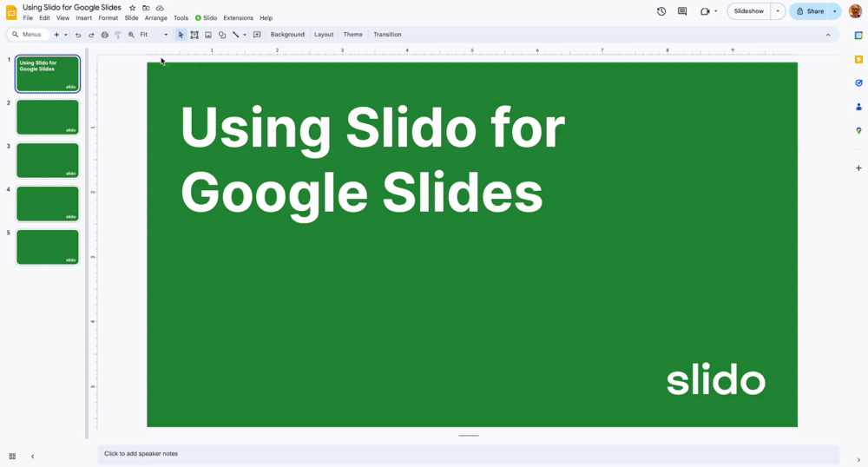Open the Slido menu

206,18
